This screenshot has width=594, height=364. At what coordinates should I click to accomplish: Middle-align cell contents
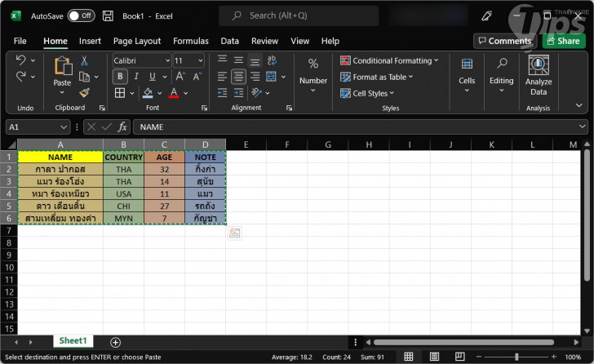point(238,60)
